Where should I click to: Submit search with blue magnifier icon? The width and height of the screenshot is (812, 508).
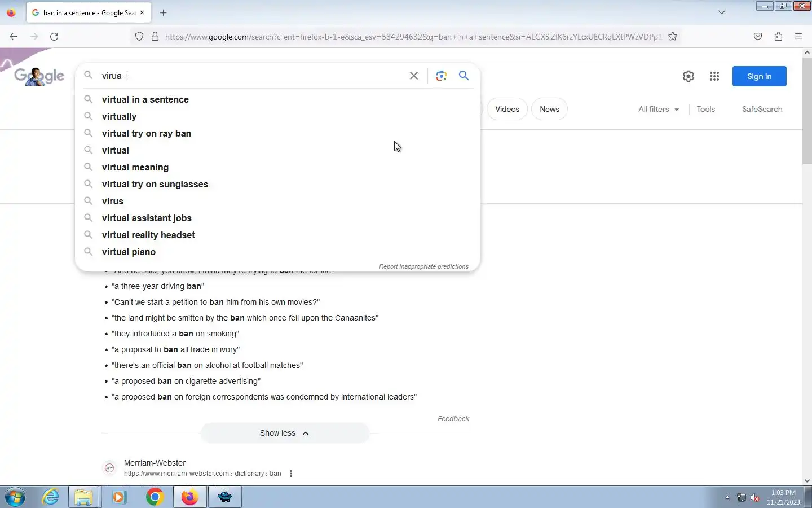click(464, 76)
